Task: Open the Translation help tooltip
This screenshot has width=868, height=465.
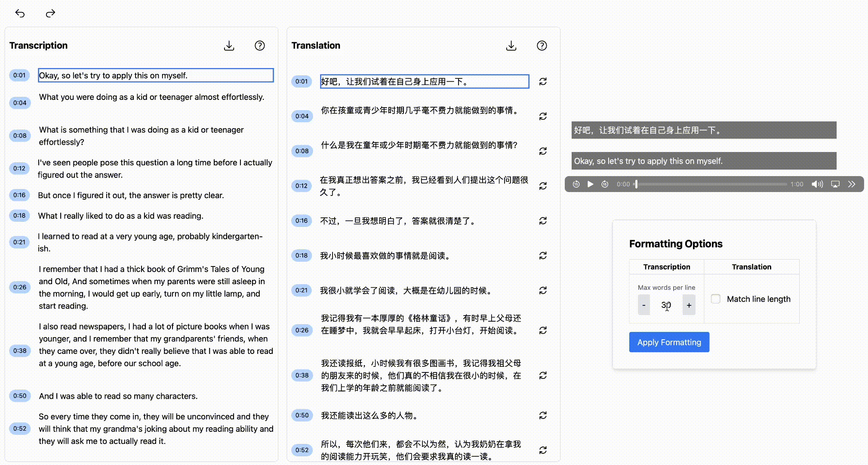Action: coord(542,46)
